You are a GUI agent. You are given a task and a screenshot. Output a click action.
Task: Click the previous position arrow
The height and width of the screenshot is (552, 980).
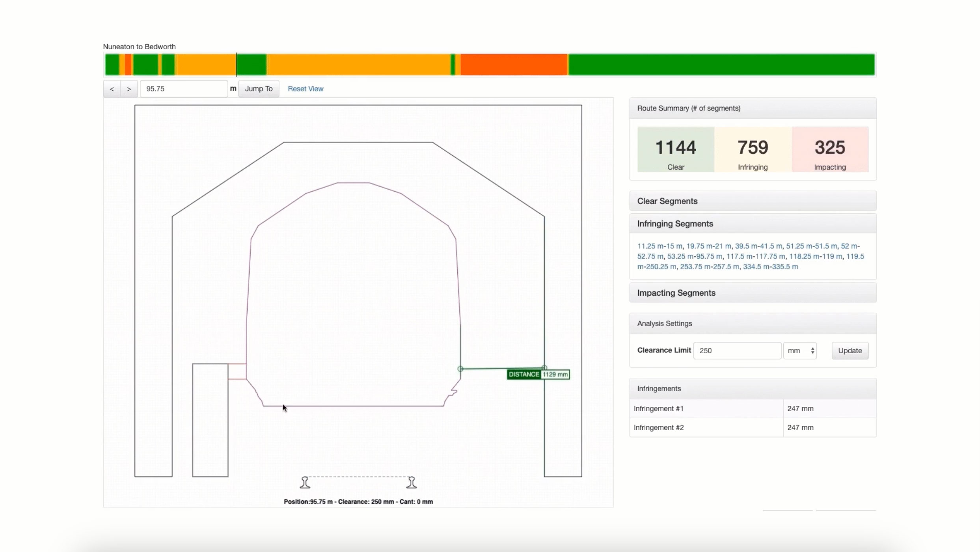[x=111, y=88]
